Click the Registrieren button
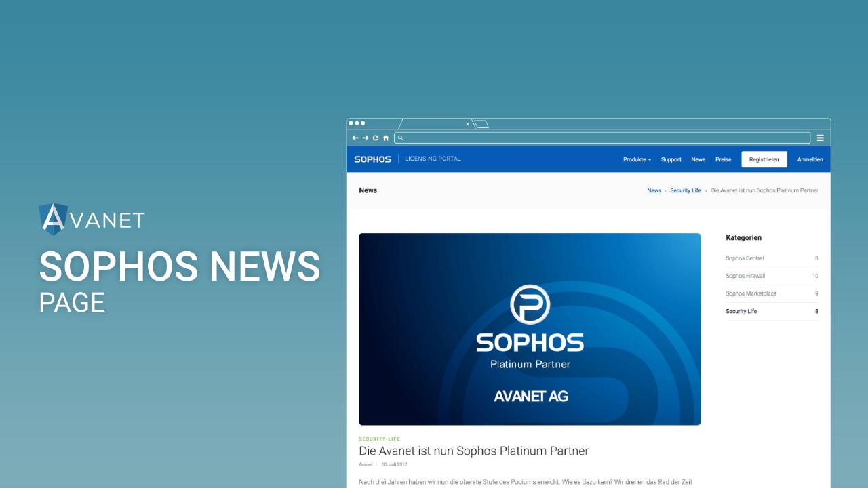 [764, 159]
